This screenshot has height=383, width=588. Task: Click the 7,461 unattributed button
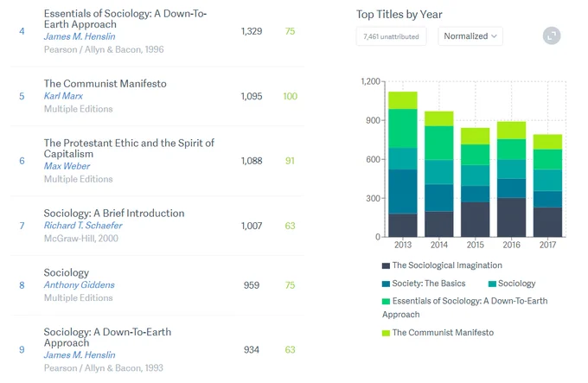pos(391,36)
